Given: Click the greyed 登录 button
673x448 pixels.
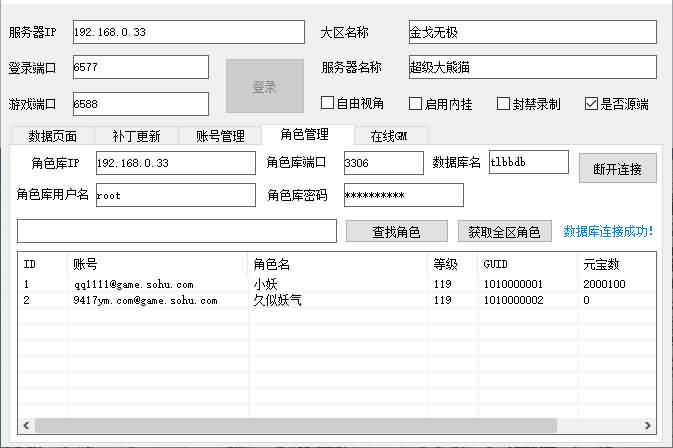Looking at the screenshot, I should 265,86.
